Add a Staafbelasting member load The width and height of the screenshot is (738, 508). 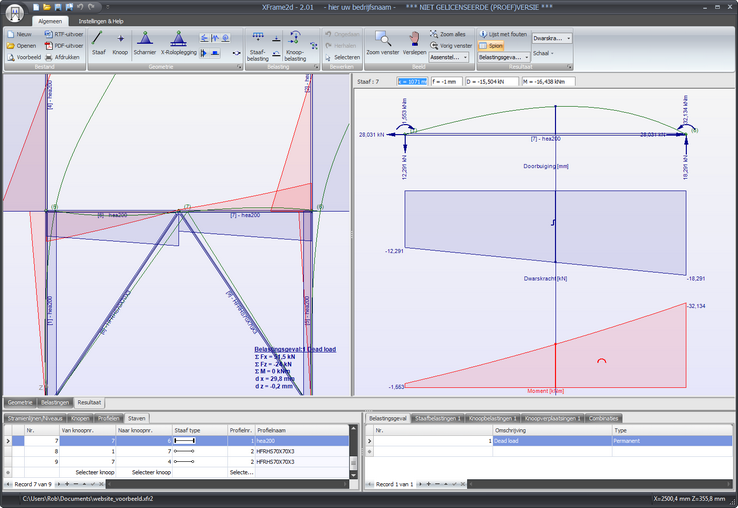(x=257, y=46)
